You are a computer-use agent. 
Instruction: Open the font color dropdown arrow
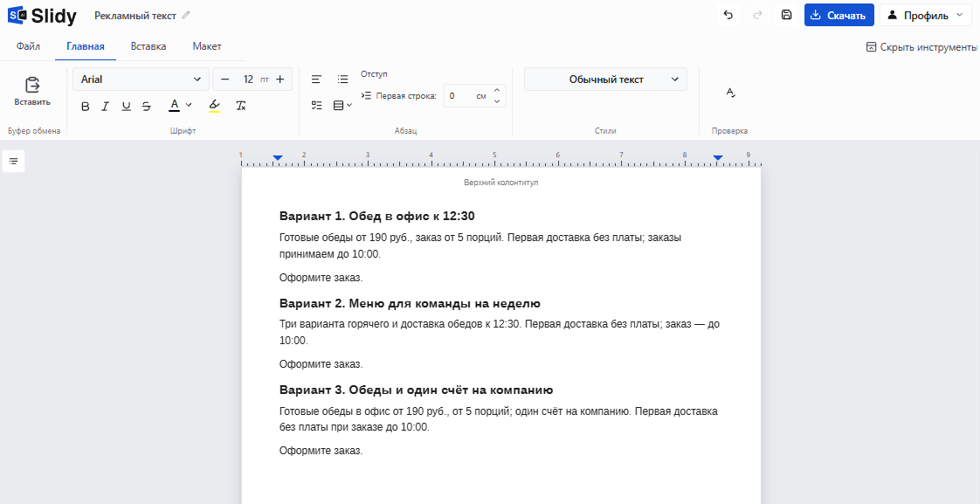tap(189, 105)
